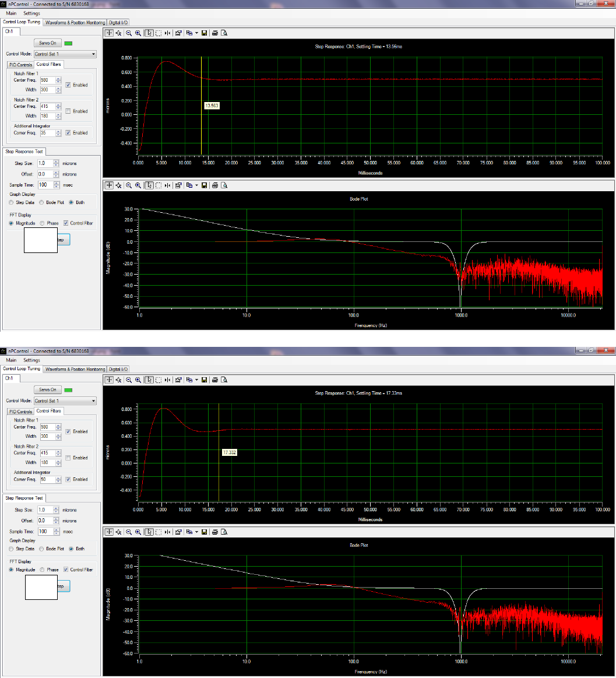Click copy icon in bottom window Step Response toolbar
The image size is (616, 678).
pos(189,380)
